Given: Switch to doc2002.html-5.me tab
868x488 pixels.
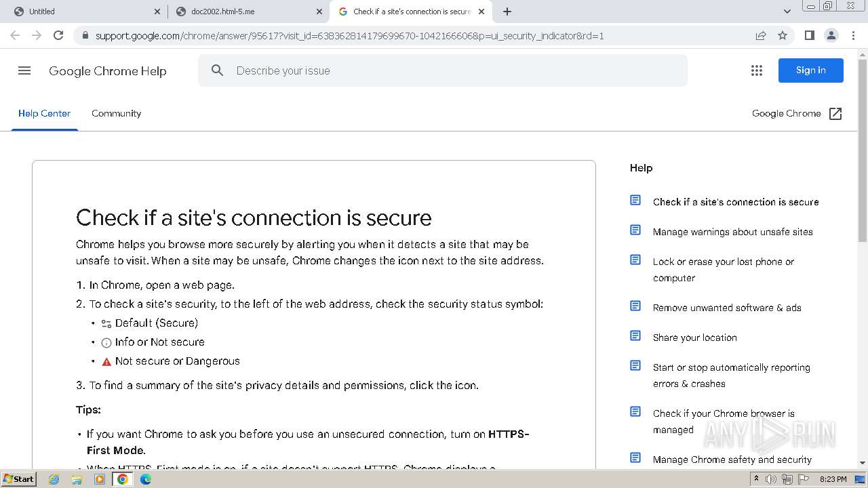Looking at the screenshot, I should point(248,12).
